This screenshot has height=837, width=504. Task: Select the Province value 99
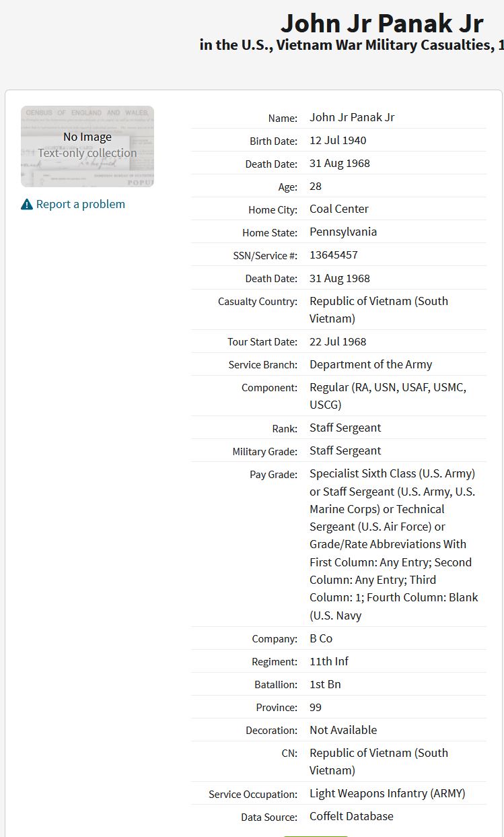coord(316,707)
